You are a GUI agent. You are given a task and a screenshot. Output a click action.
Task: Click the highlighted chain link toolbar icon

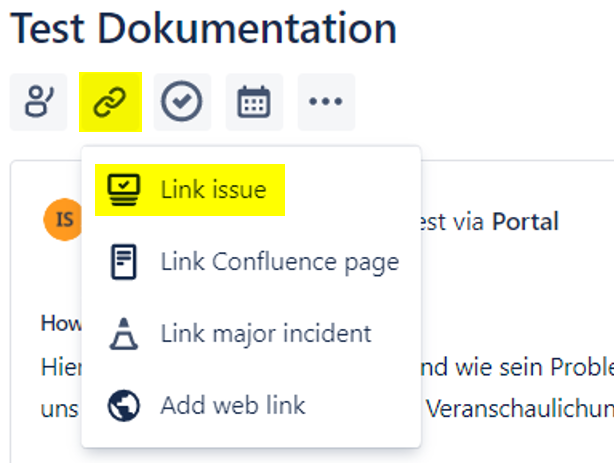110,102
